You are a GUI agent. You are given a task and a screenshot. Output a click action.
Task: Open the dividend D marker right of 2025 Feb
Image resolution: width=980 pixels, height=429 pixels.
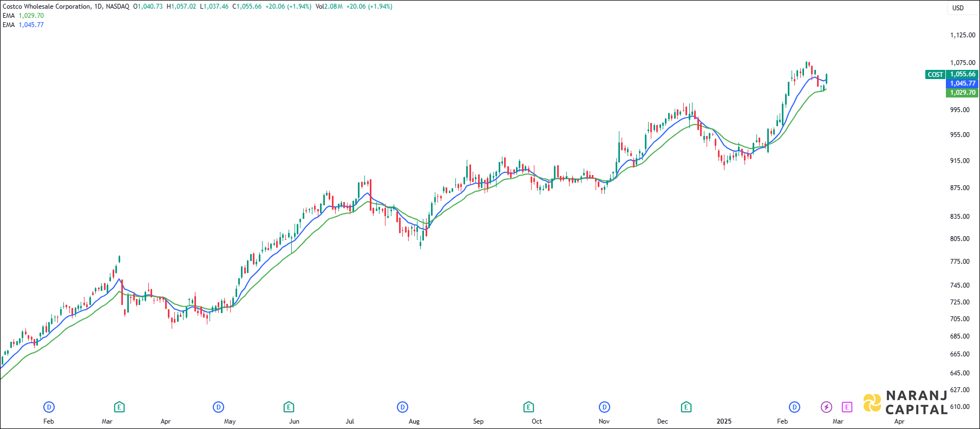click(x=794, y=407)
